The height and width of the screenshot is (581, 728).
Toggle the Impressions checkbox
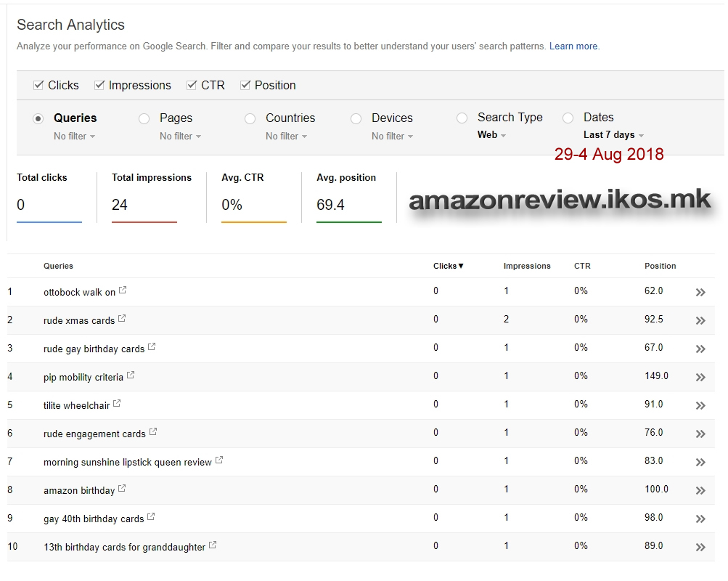(100, 85)
